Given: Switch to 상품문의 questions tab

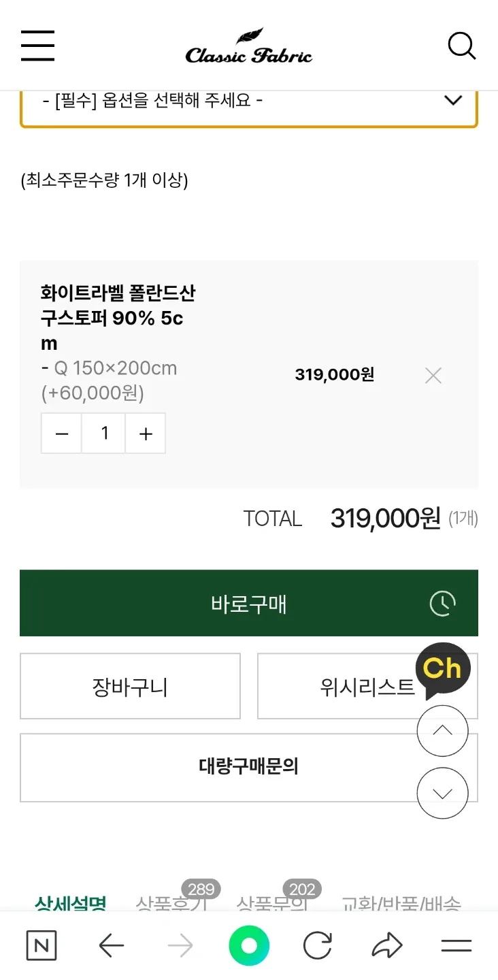Looking at the screenshot, I should point(271,903).
